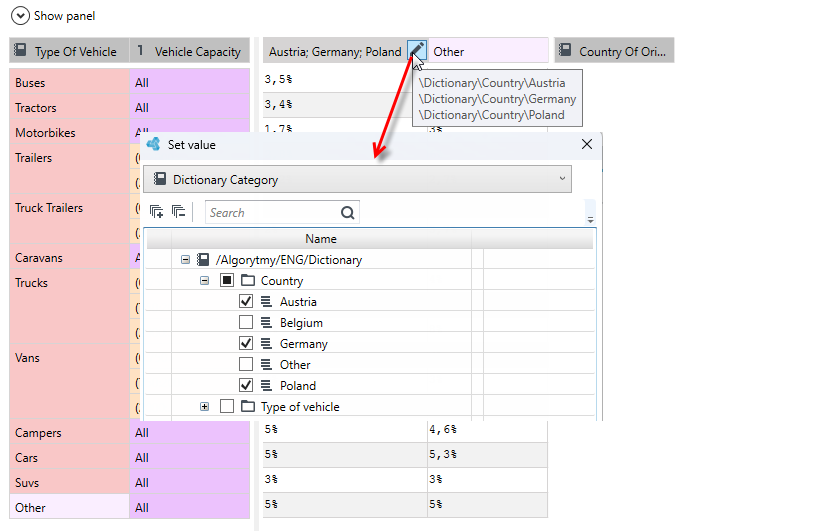Select the Tractors row label
This screenshot has width=816, height=531.
pos(69,107)
